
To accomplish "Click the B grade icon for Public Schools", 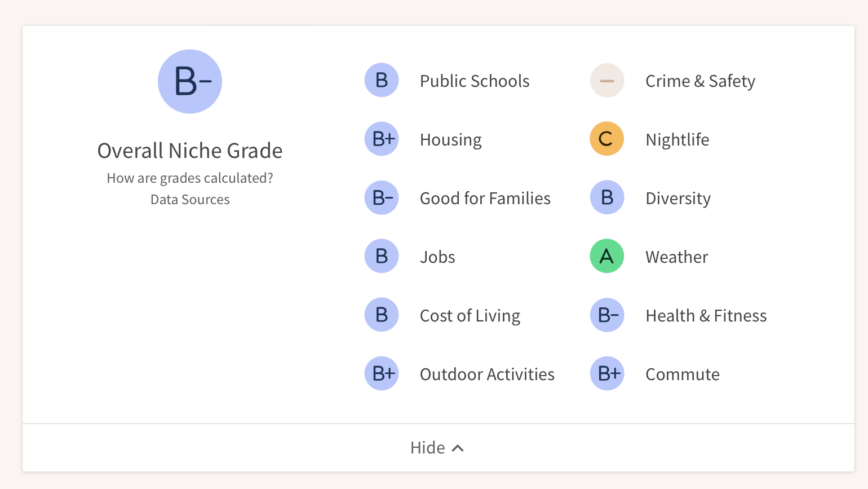I will tap(382, 80).
